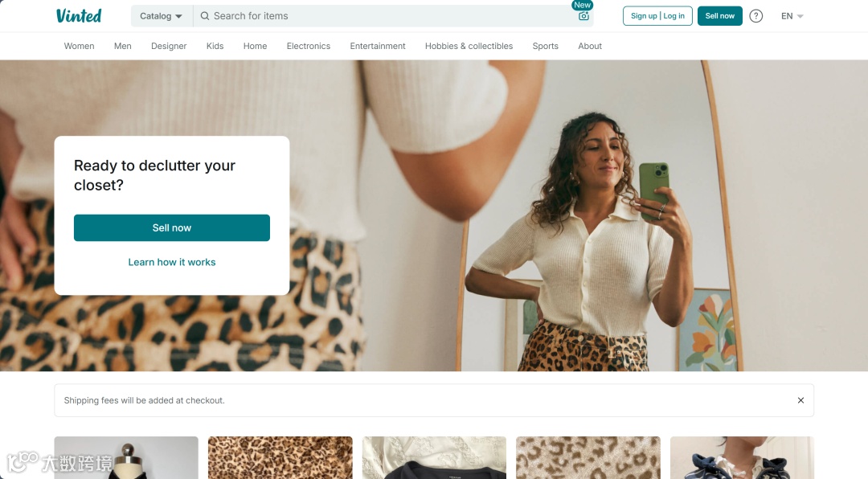The width and height of the screenshot is (868, 479).
Task: Expand the Catalog dropdown
Action: [x=161, y=16]
